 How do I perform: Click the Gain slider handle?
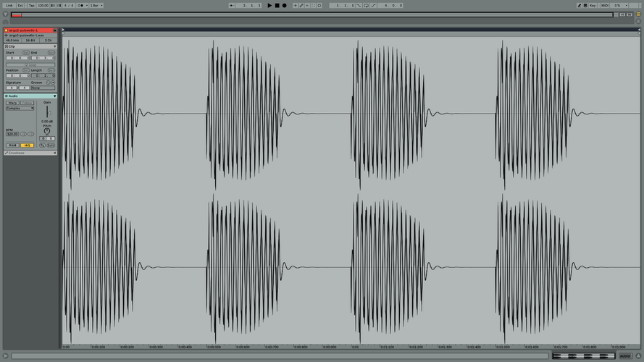tap(49, 113)
